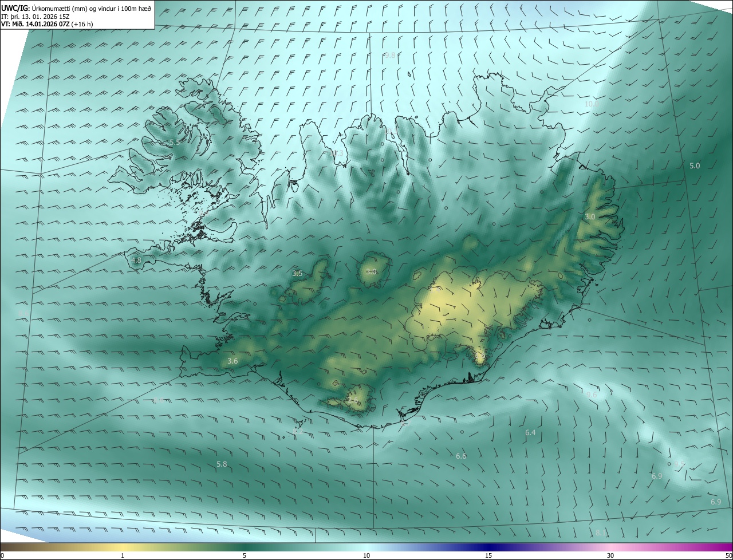This screenshot has width=733, height=560.
Task: Click the colour scale tick label 1
Action: [x=123, y=555]
